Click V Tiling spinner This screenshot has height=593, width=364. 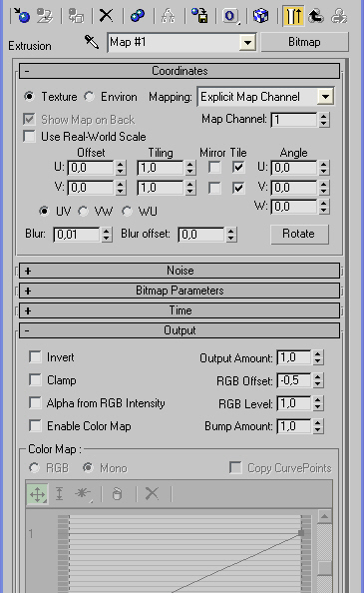(190, 188)
